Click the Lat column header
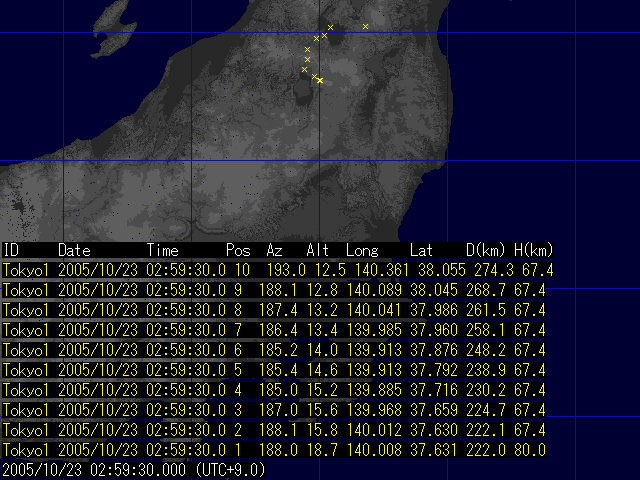The width and height of the screenshot is (640, 480). point(422,249)
